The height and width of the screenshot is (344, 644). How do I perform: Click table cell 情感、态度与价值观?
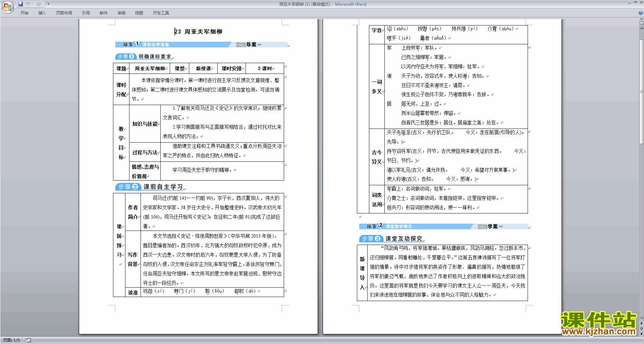(145, 171)
